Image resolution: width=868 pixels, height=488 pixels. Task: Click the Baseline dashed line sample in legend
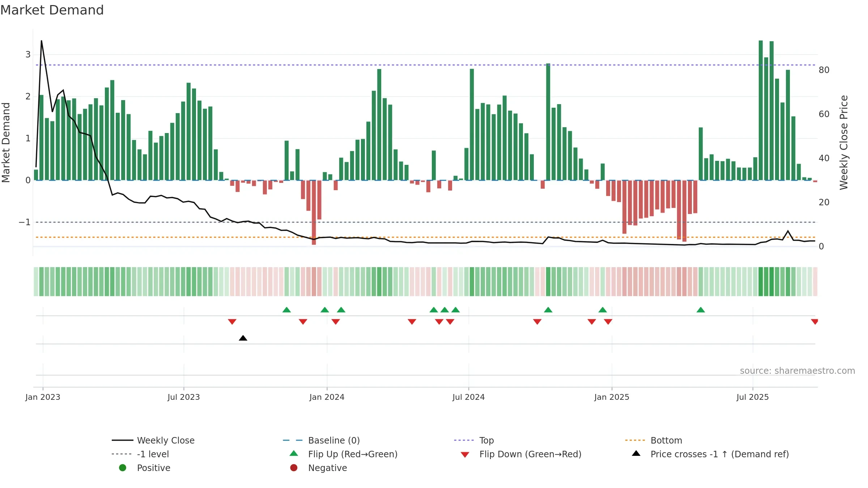293,440
